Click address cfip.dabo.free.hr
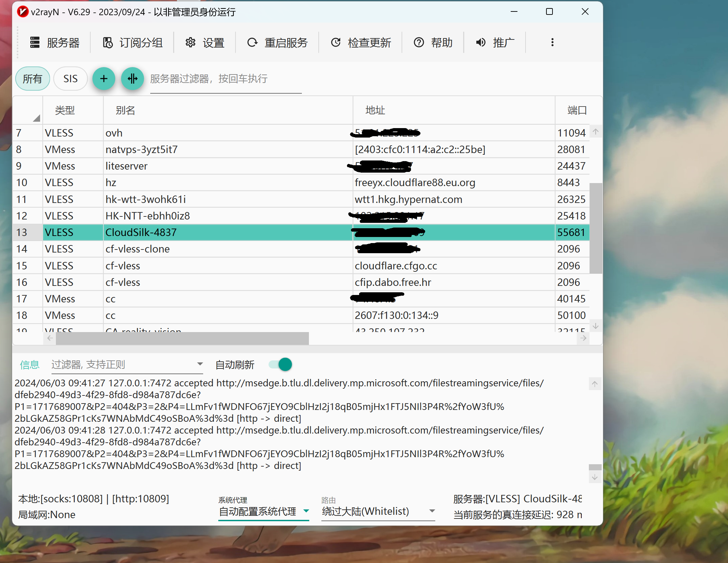 (x=393, y=282)
